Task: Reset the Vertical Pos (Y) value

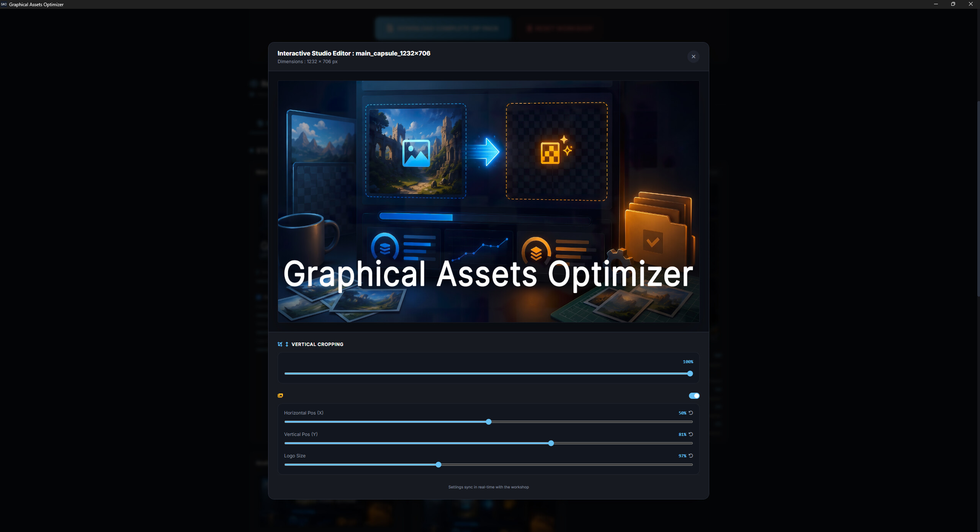Action: pyautogui.click(x=691, y=434)
